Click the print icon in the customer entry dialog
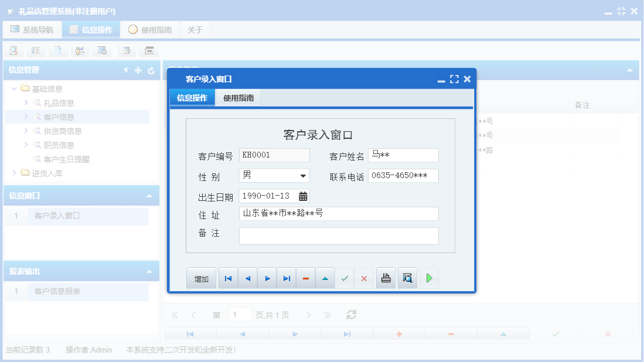Viewport: 644px width, 362px height. pyautogui.click(x=386, y=278)
